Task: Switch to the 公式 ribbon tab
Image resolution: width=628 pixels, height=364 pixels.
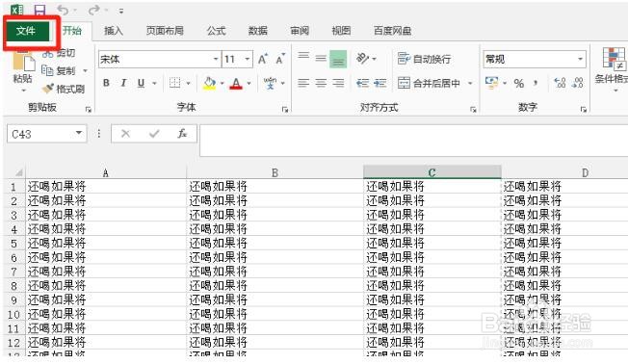Action: [x=217, y=31]
